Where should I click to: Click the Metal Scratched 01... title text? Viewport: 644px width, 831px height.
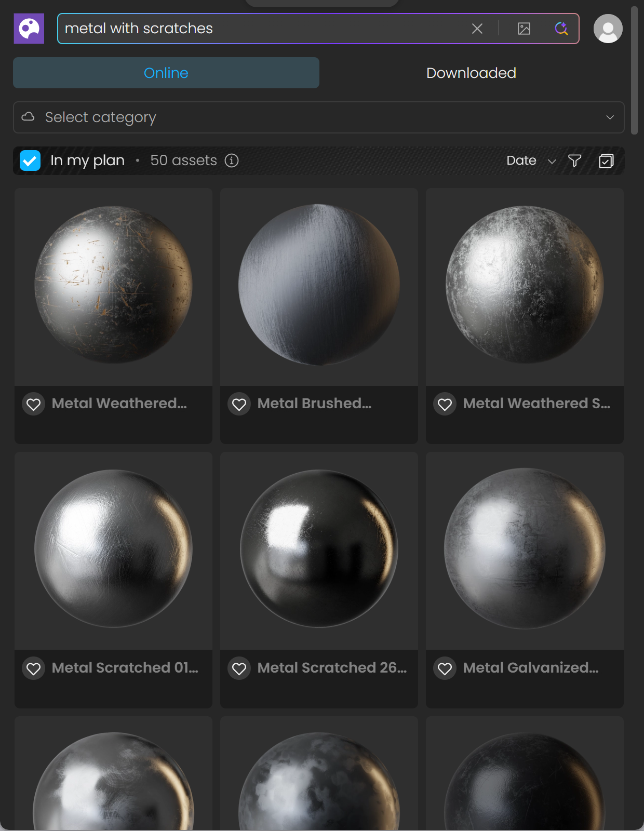point(125,668)
